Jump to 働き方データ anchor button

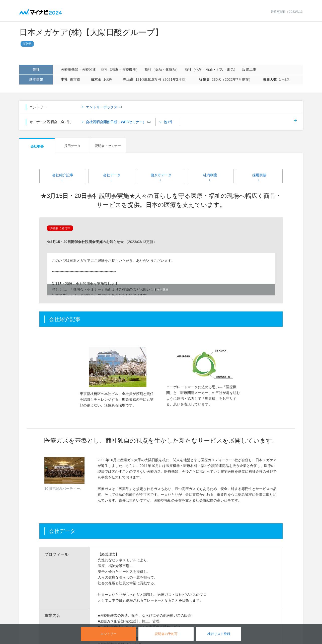point(161,176)
